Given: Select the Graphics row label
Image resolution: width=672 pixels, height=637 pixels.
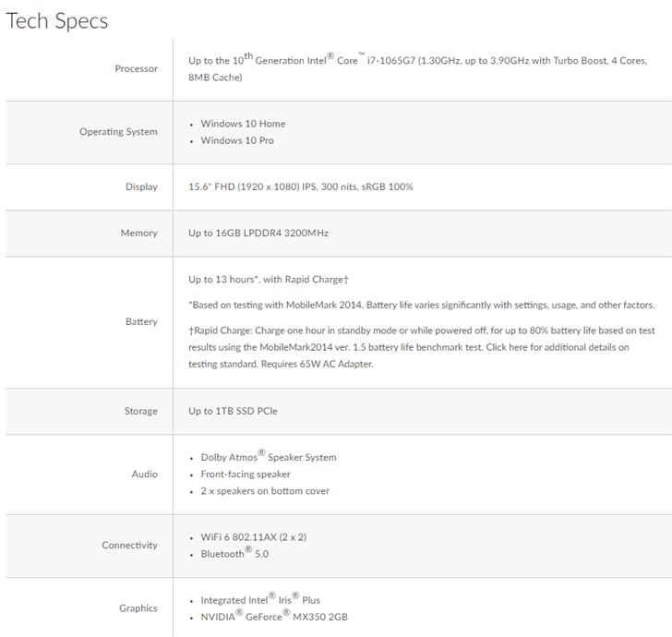Looking at the screenshot, I should (x=138, y=608).
